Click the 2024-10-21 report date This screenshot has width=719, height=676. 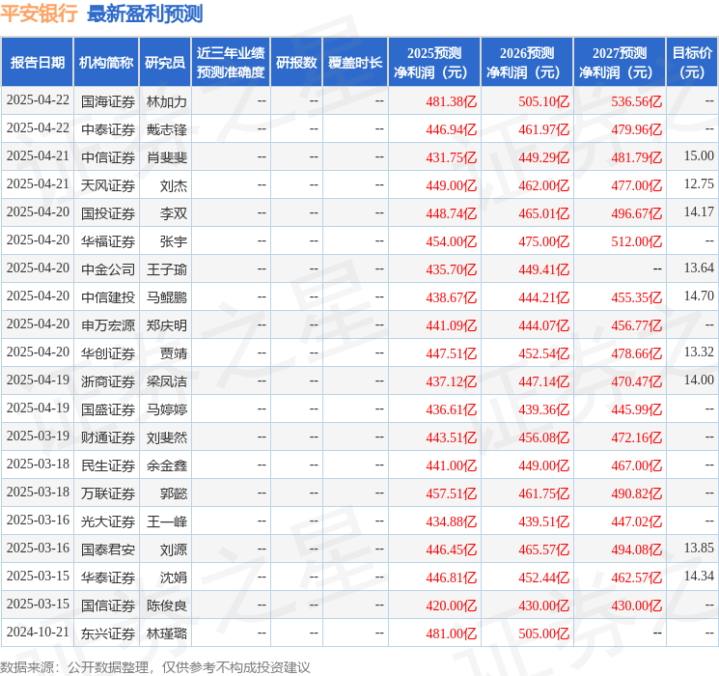tap(38, 632)
